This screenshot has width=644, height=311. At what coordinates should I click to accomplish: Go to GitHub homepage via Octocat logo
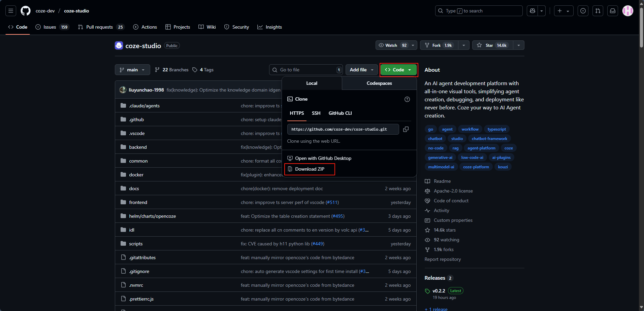26,11
